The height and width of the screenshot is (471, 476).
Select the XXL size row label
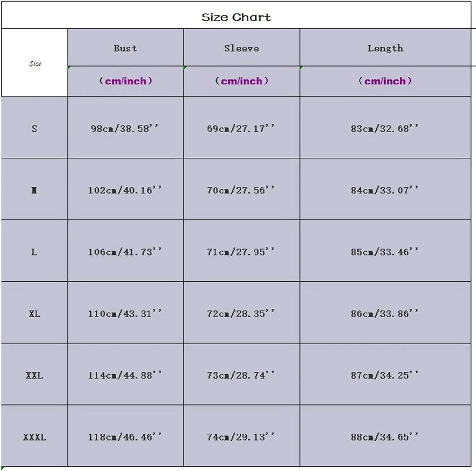34,374
